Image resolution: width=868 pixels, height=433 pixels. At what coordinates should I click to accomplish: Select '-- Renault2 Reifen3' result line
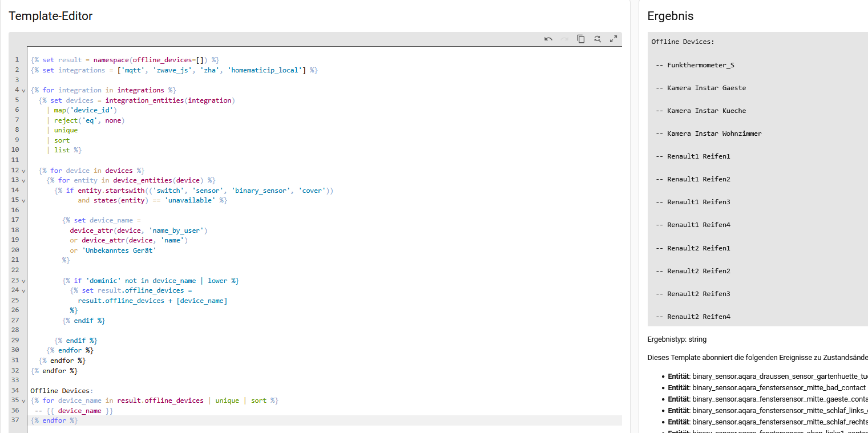(693, 294)
